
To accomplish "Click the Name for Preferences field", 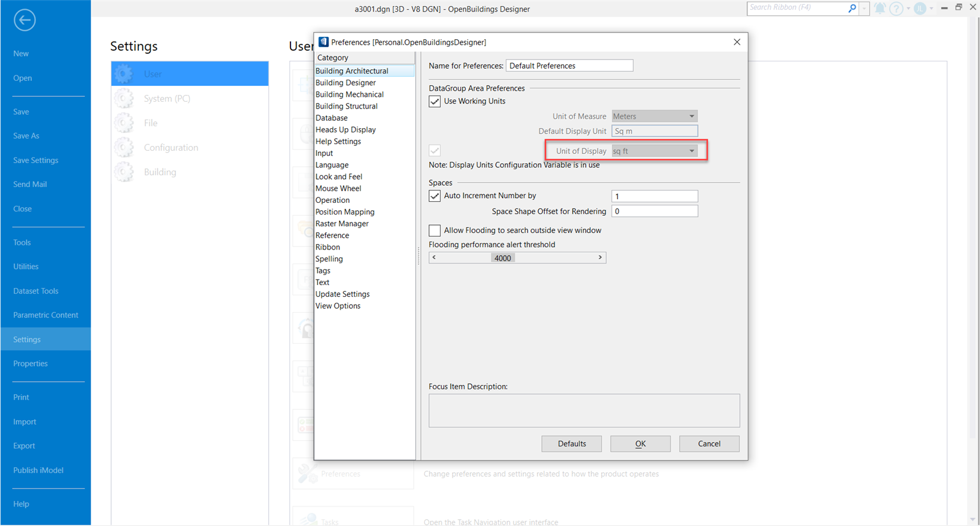I will [x=569, y=66].
